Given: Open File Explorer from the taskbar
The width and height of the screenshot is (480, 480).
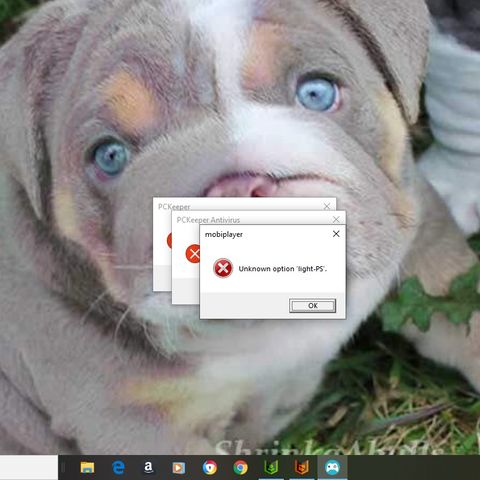Looking at the screenshot, I should click(87, 468).
